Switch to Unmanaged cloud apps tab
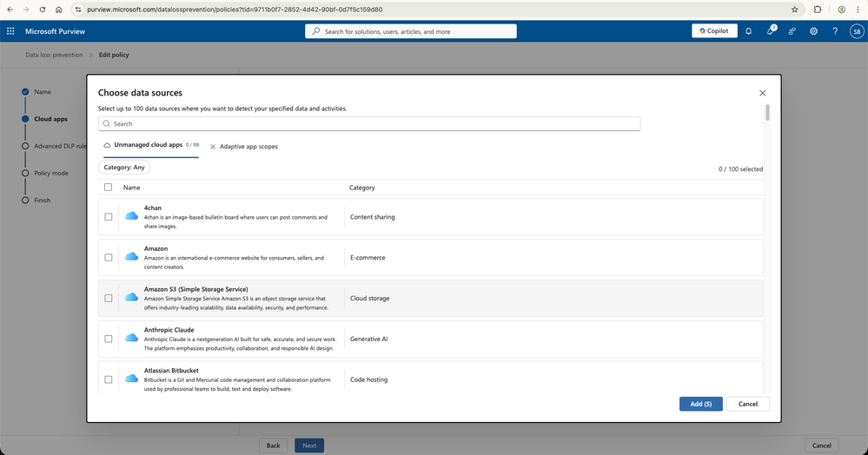Image resolution: width=868 pixels, height=455 pixels. (x=151, y=145)
